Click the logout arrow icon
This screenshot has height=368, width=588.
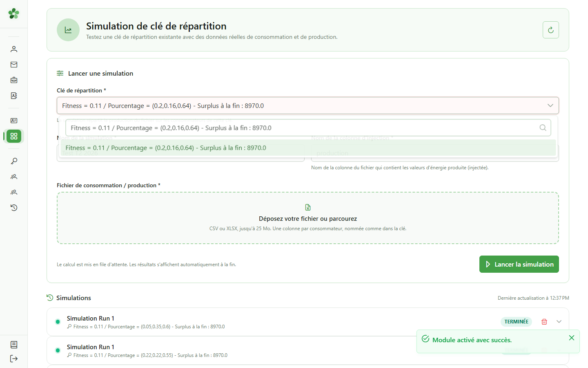14,359
